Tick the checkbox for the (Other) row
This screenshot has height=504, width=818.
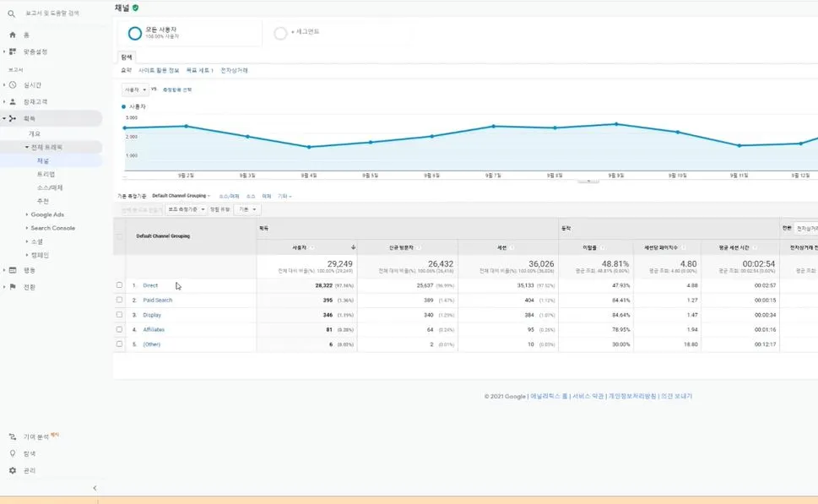[x=120, y=344]
